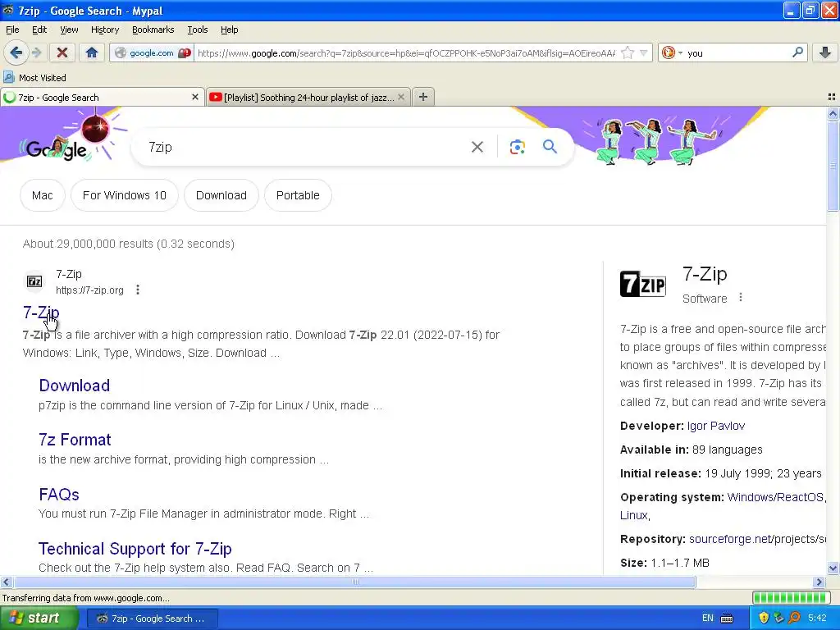Viewport: 840px width, 630px height.
Task: Open Technical Support for 7-Zip link
Action: pos(135,549)
